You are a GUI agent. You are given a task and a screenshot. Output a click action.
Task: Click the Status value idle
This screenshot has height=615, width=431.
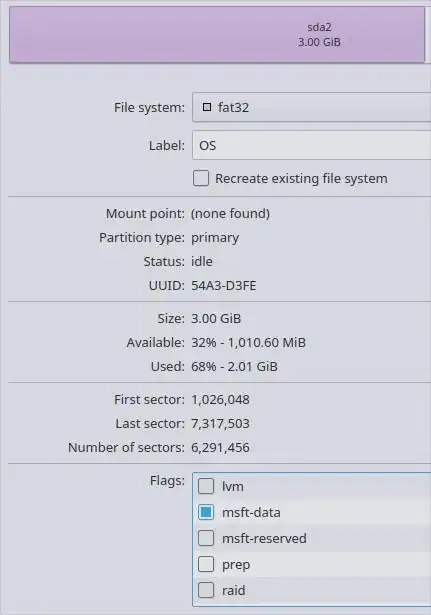[202, 262]
